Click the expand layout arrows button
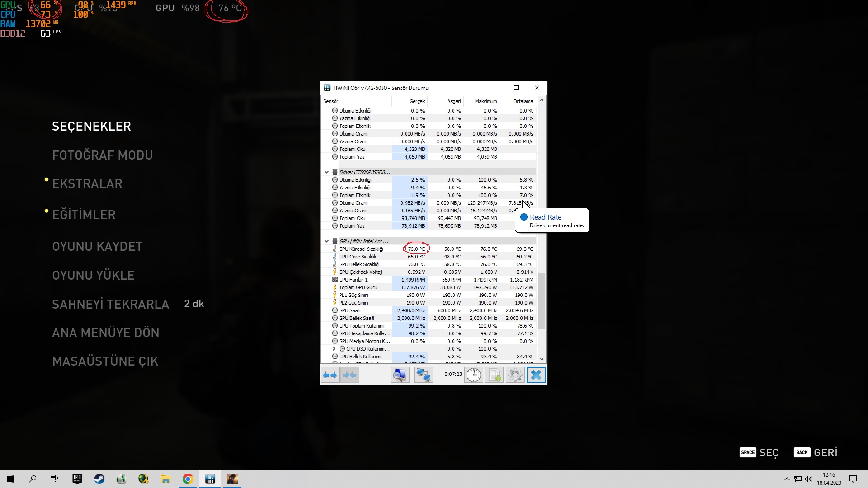This screenshot has width=868, height=488. pos(330,375)
